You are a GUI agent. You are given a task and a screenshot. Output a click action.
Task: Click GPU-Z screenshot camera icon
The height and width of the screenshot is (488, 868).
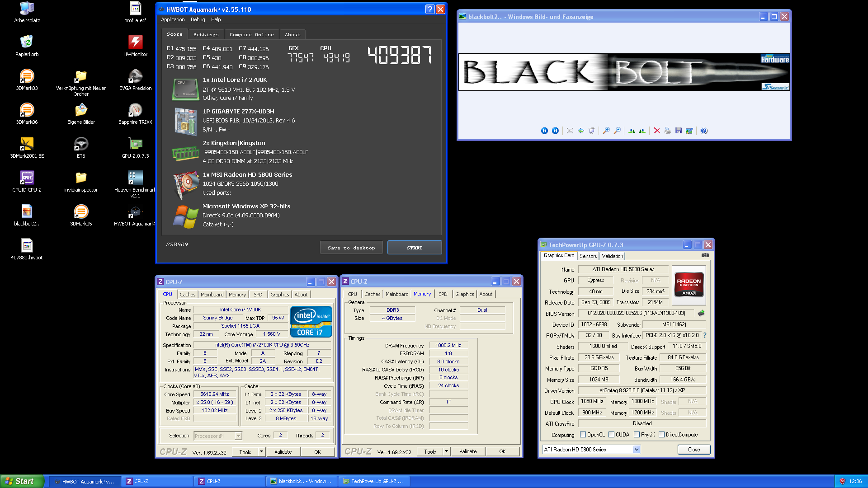pyautogui.click(x=705, y=255)
